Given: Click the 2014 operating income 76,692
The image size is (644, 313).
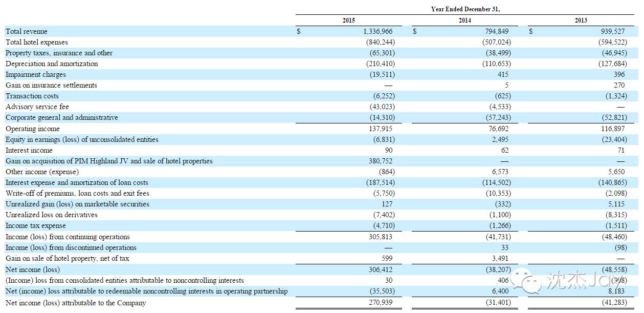Looking at the screenshot, I should point(498,129).
